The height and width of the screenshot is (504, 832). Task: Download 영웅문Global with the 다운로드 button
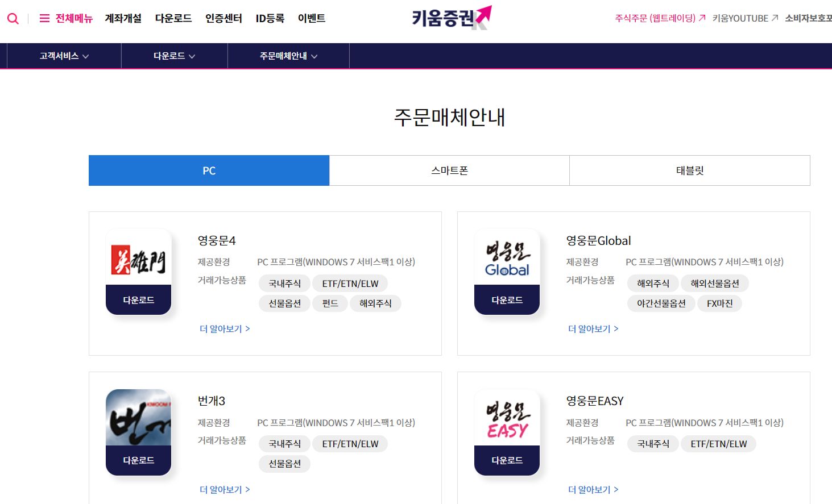tap(507, 300)
